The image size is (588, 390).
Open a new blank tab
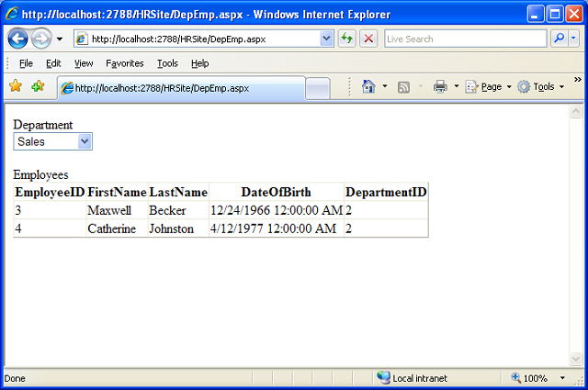click(318, 89)
